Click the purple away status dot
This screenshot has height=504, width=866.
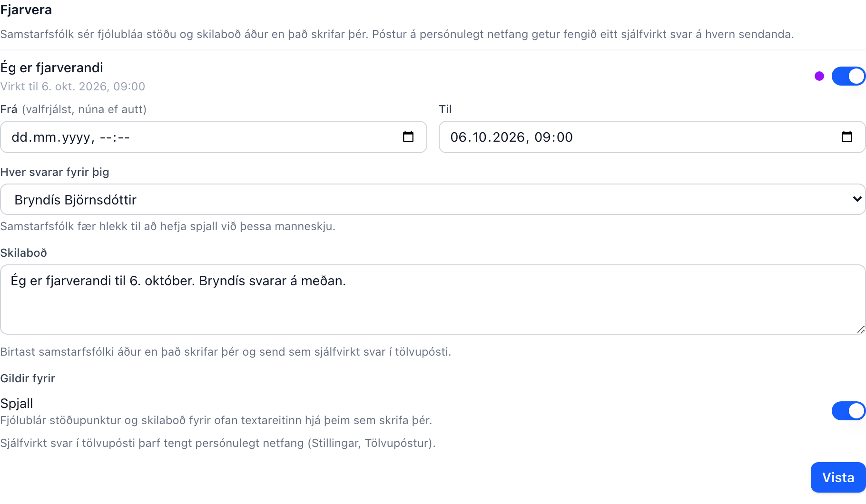819,76
